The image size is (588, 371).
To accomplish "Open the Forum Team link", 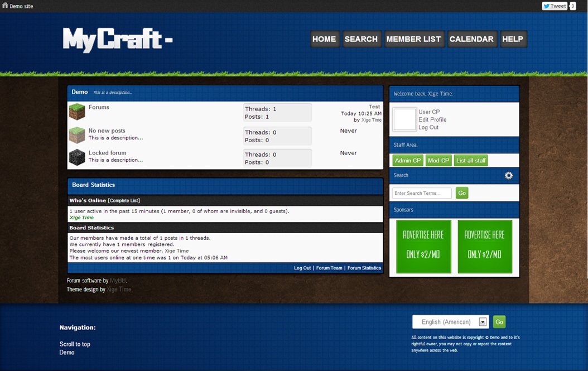I will 329,268.
